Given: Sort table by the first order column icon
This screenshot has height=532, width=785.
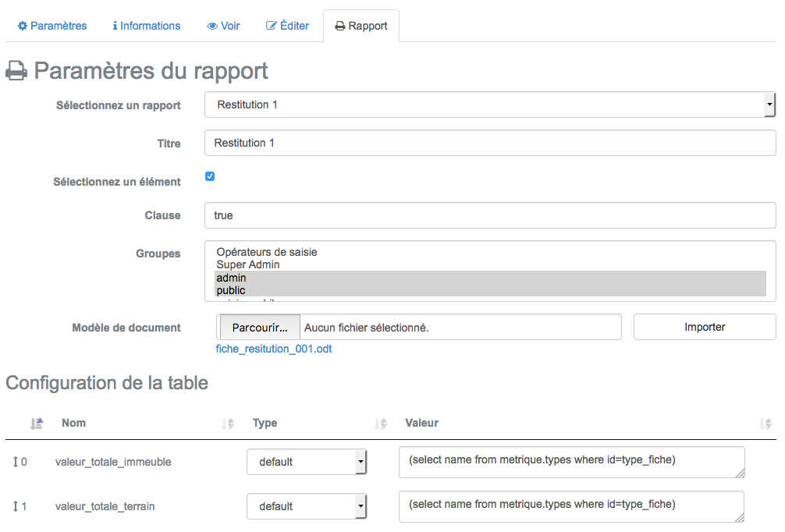Looking at the screenshot, I should click(x=37, y=424).
